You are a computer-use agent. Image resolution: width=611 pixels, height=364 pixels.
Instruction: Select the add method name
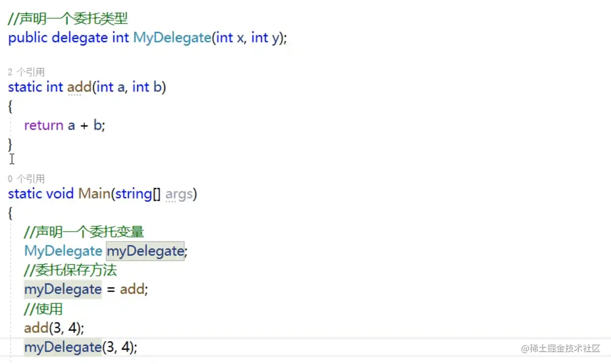point(78,87)
